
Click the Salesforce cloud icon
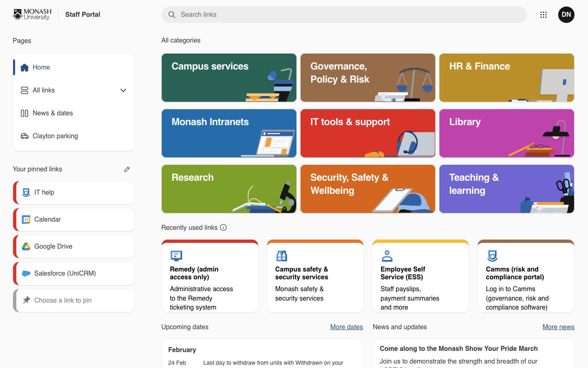point(26,274)
